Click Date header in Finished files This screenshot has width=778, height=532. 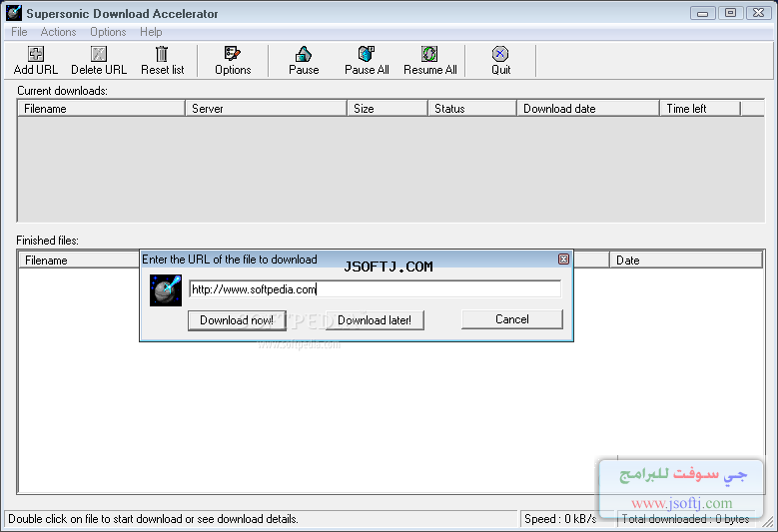686,261
